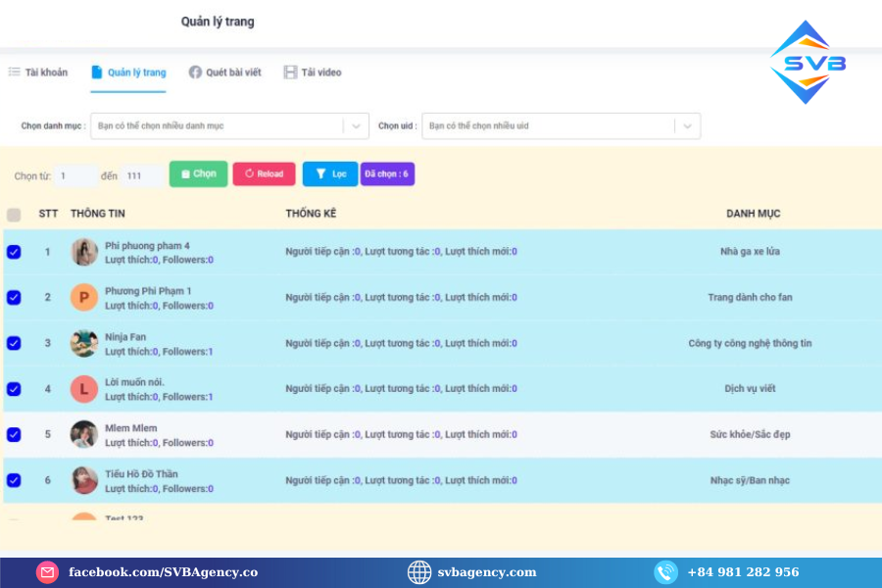Screen dimensions: 882x588
Task: Click the green Chọn button
Action: (198, 174)
